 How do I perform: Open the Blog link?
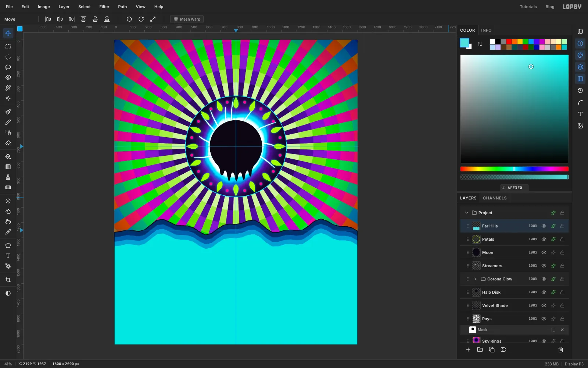pos(550,7)
